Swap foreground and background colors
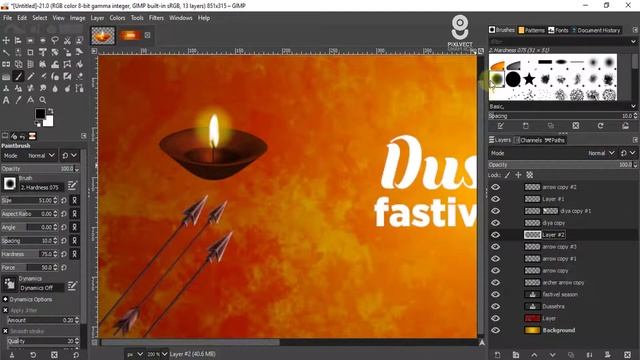This screenshot has width=640, height=360. coord(50,111)
